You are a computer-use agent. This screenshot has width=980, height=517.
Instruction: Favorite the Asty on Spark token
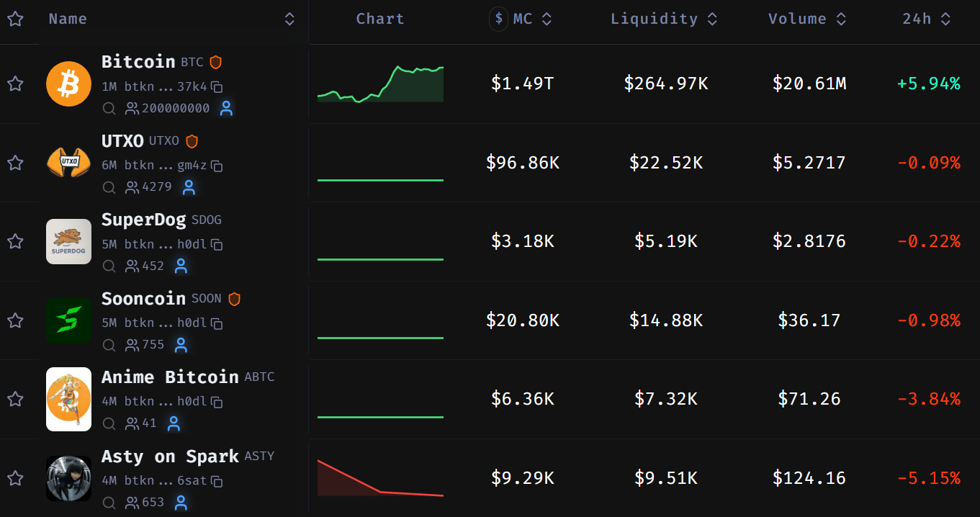pyautogui.click(x=15, y=478)
